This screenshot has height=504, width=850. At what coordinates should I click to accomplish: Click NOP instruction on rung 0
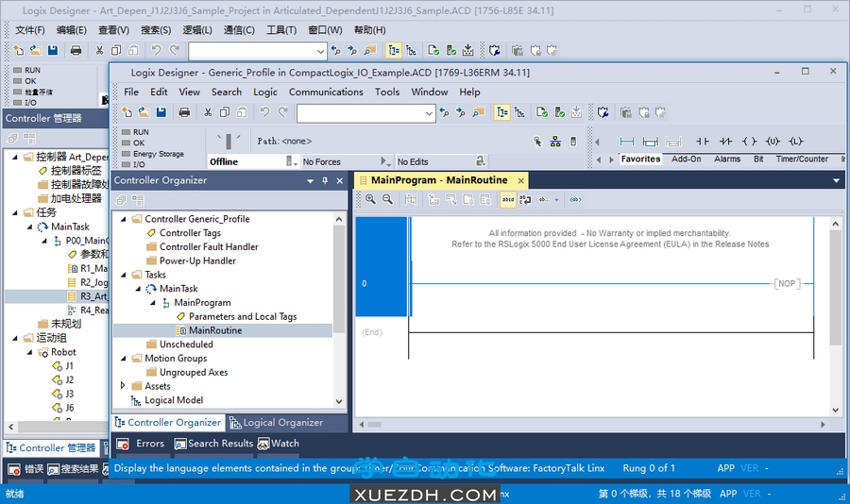pyautogui.click(x=787, y=283)
